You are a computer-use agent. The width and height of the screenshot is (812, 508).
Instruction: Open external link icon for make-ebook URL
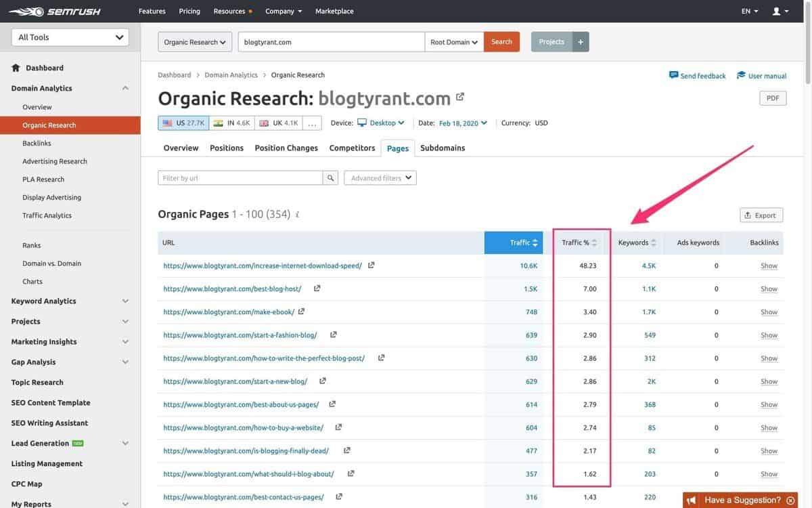point(301,312)
